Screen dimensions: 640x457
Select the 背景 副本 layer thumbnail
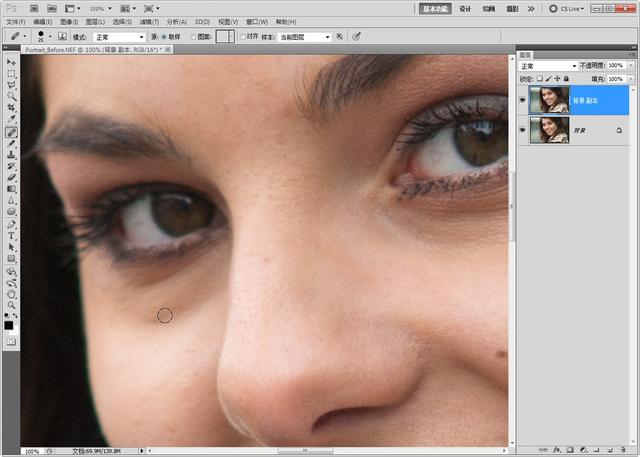coord(549,100)
